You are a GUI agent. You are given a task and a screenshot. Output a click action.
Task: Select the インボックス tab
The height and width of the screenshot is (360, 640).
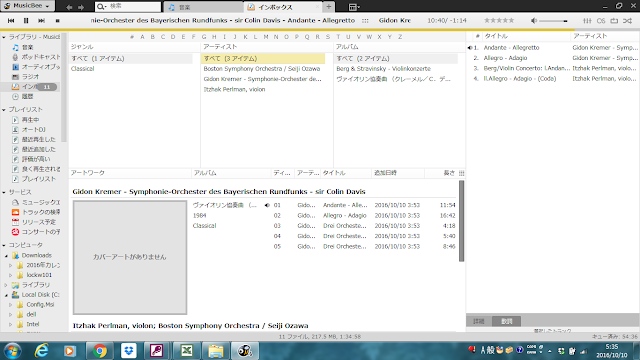click(283, 7)
